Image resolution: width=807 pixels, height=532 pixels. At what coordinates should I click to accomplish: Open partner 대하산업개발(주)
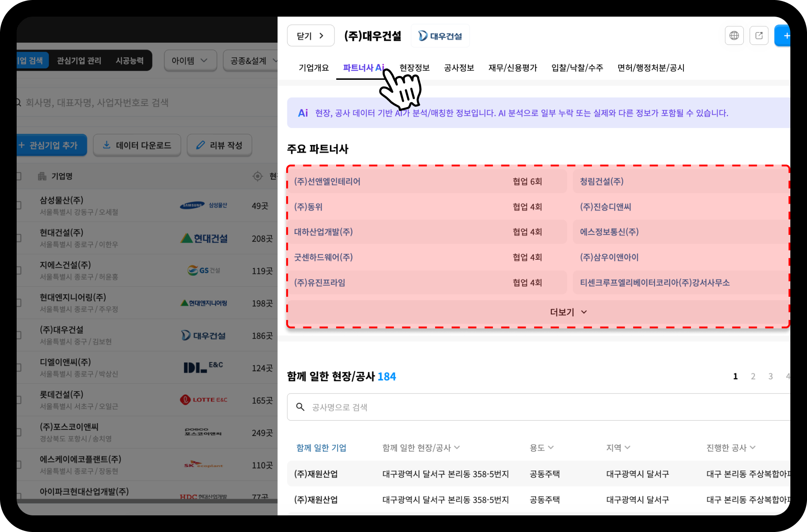323,232
